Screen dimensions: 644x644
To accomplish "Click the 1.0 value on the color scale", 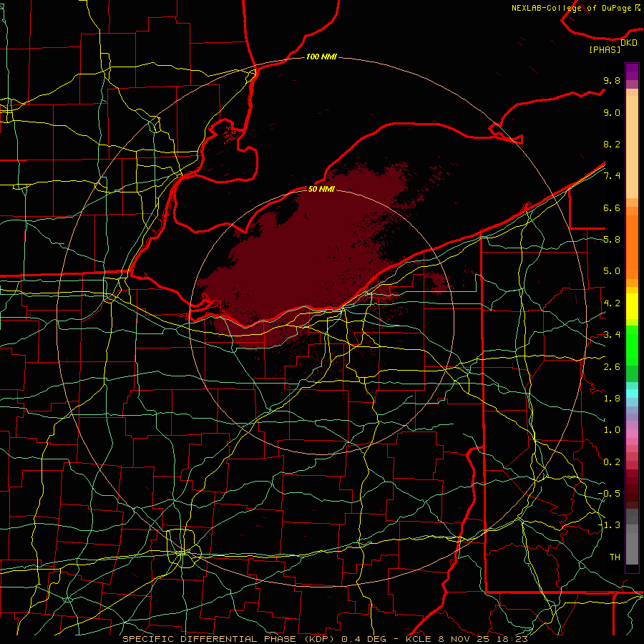I will [x=612, y=431].
